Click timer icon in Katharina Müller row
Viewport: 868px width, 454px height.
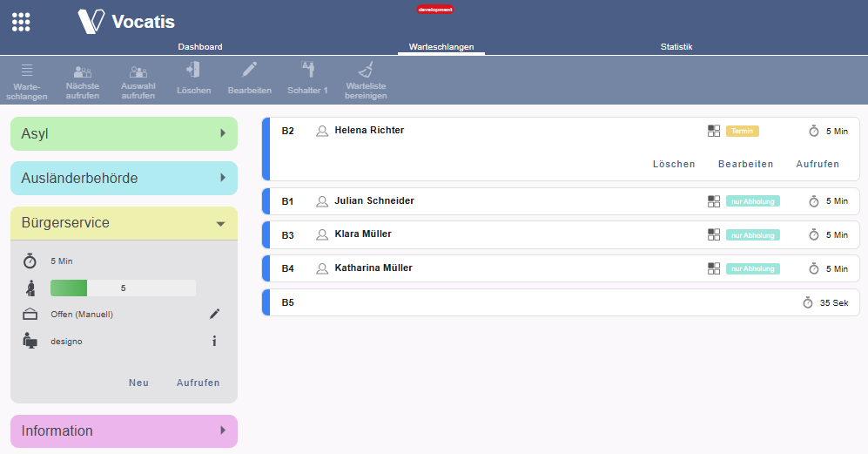[814, 268]
